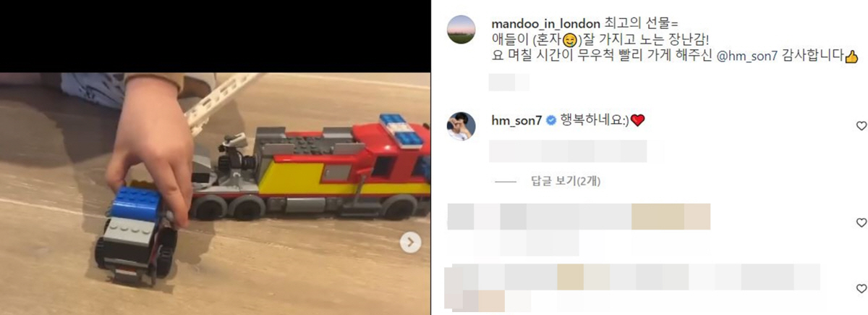
Task: Click the blurred details row under hm_son7's comment
Action: click(568, 151)
